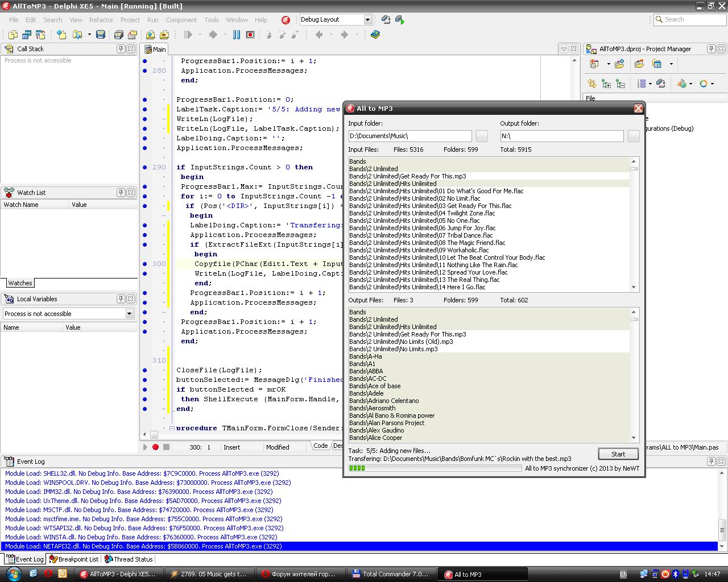Viewport: 728px width, 582px height.
Task: Open the Refactor menu
Action: pos(101,20)
